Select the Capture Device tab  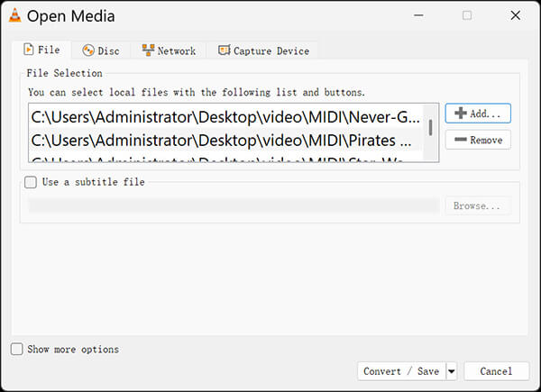point(263,50)
